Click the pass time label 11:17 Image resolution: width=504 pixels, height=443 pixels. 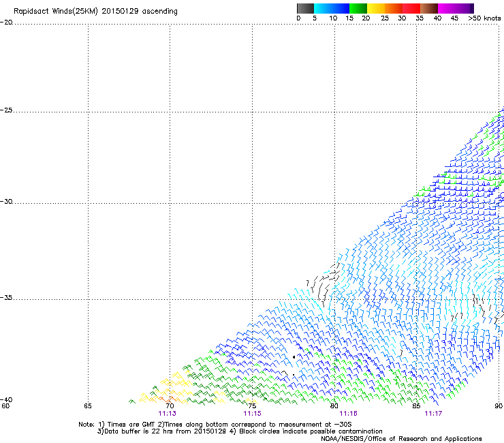click(433, 414)
